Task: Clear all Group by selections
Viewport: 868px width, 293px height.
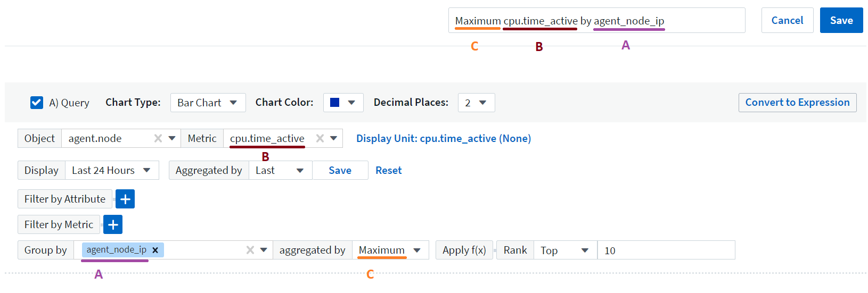Action: [250, 250]
